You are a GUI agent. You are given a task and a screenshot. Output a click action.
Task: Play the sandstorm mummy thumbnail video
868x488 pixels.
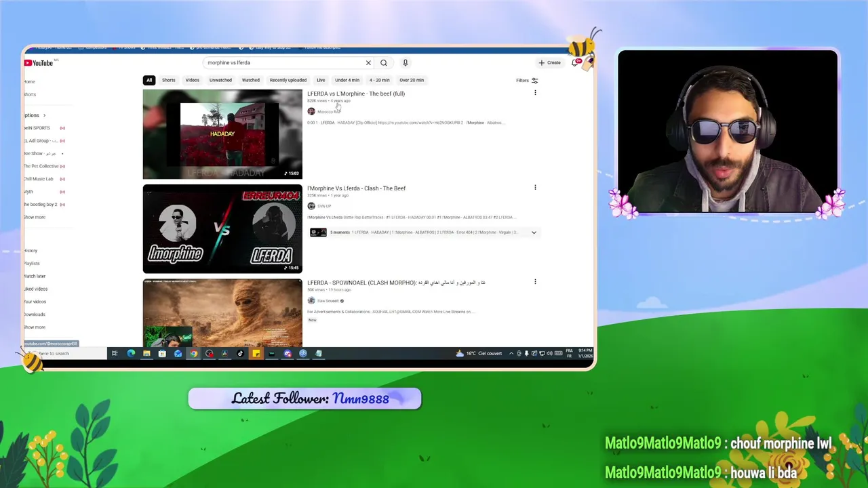click(x=222, y=312)
